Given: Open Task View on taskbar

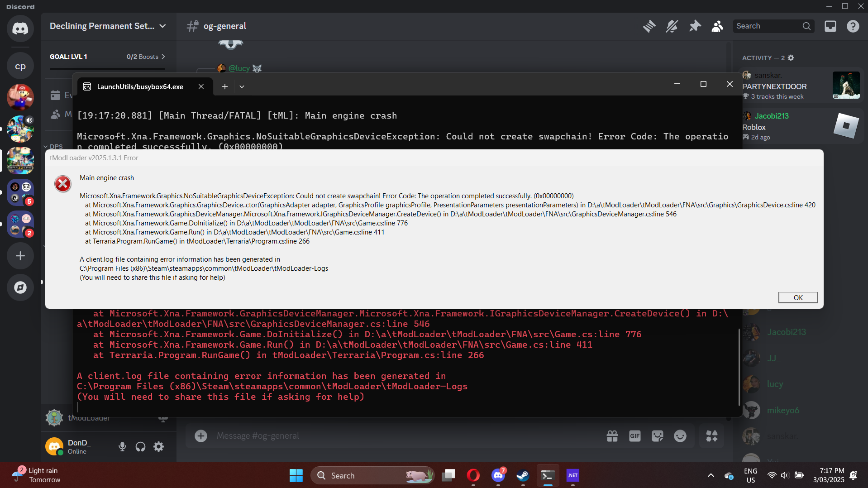Looking at the screenshot, I should tap(448, 475).
